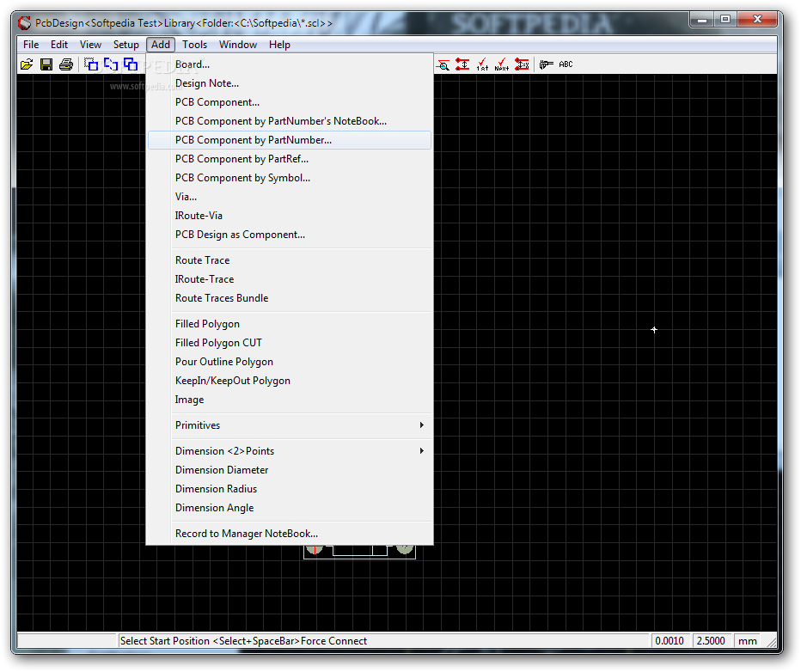The height and width of the screenshot is (672, 801).
Task: Click the PcbDesign app icon in title bar
Action: click(24, 23)
